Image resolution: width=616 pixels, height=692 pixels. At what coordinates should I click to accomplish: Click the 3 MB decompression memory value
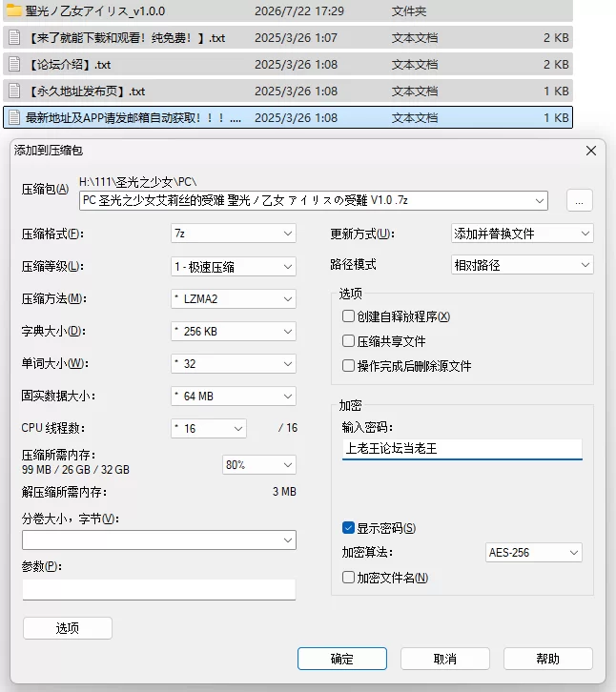pyautogui.click(x=284, y=492)
